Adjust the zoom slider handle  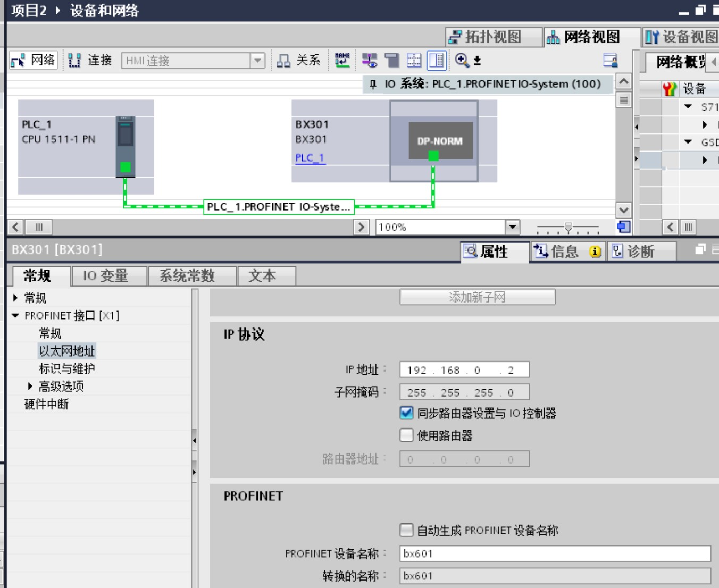tap(568, 228)
